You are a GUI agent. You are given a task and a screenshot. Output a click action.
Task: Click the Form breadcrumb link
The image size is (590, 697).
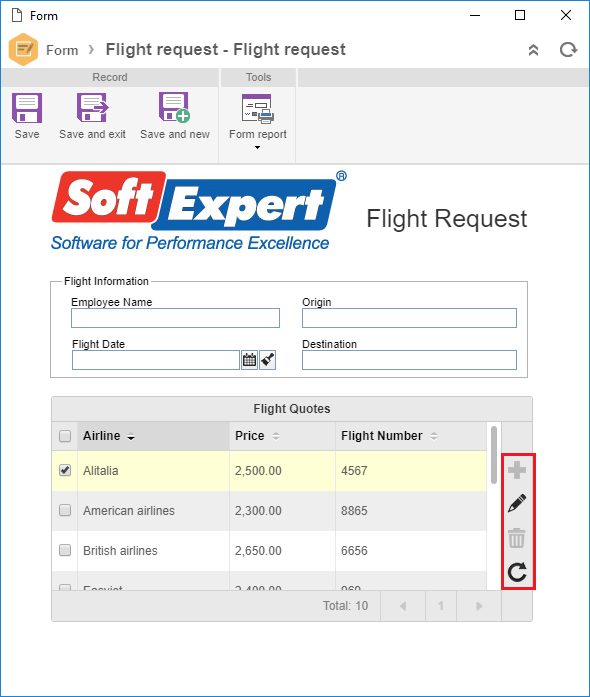coord(62,50)
